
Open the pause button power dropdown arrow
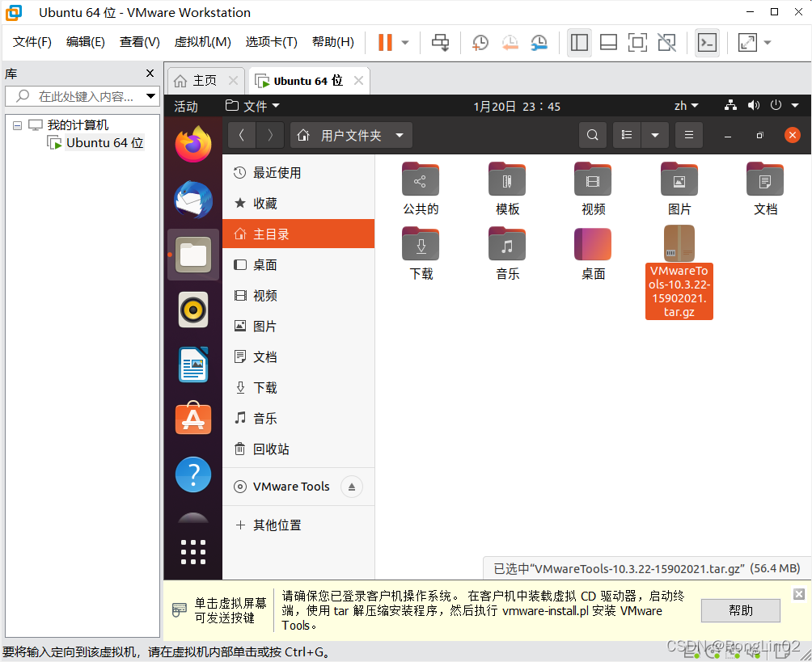[405, 43]
